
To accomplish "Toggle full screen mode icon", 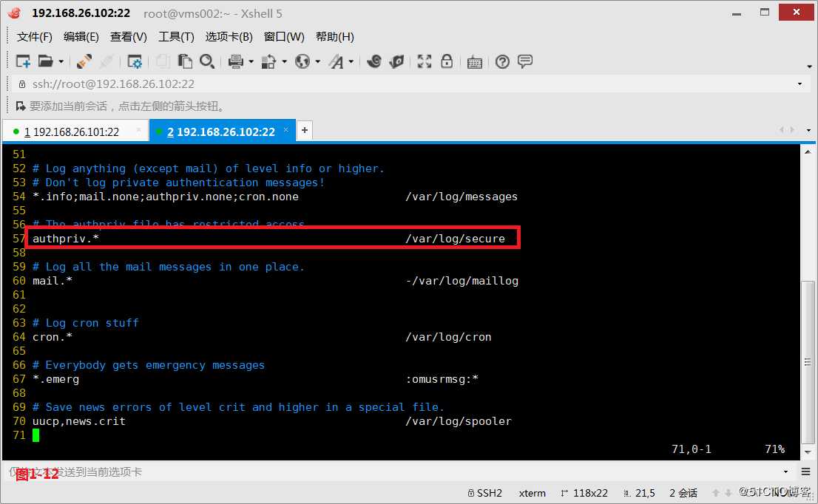I will click(x=424, y=61).
